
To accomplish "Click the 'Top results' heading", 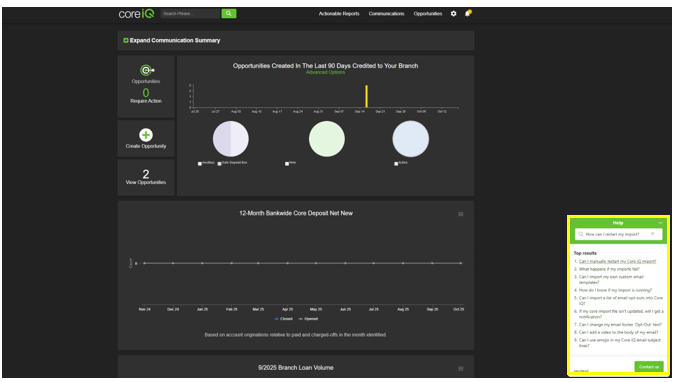I will pos(585,253).
